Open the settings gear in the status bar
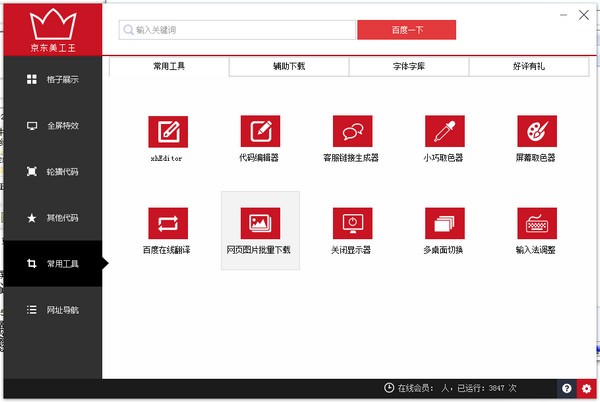The width and height of the screenshot is (600, 402). coord(587,389)
